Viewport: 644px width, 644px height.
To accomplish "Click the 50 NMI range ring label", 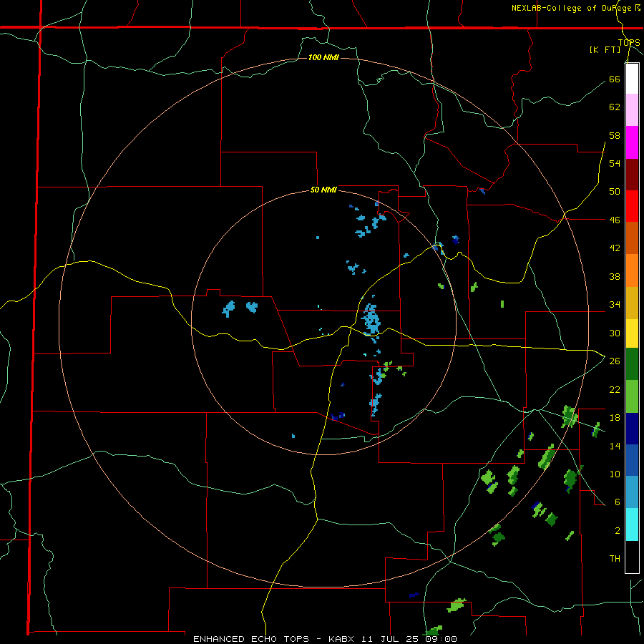I will (323, 190).
